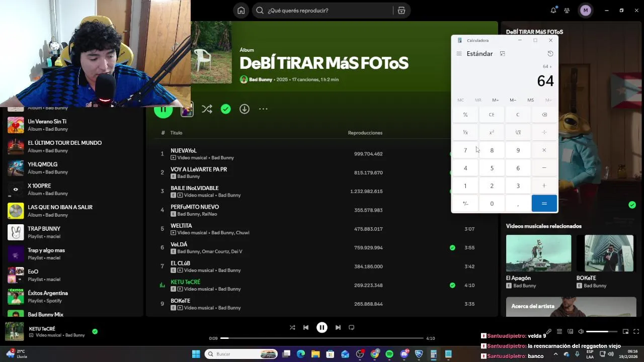Open LAS QUE NO IBAN A SALIR album

[73, 211]
